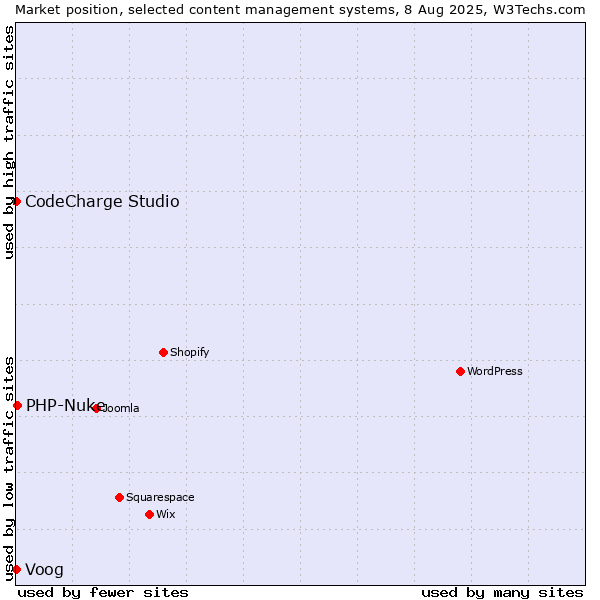Select the Squarespace red data marker
This screenshot has height=600, width=600.
point(119,497)
